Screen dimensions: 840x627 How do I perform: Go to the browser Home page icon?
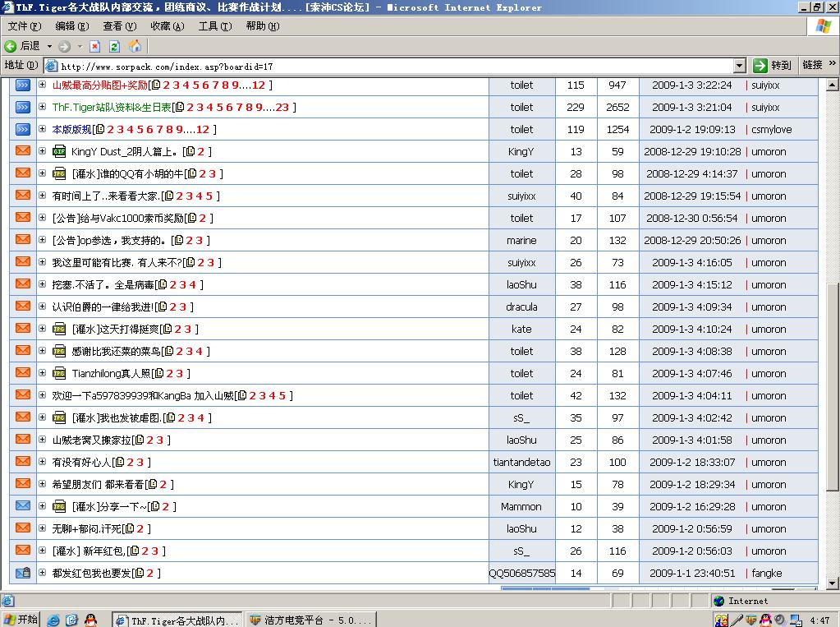tap(135, 46)
